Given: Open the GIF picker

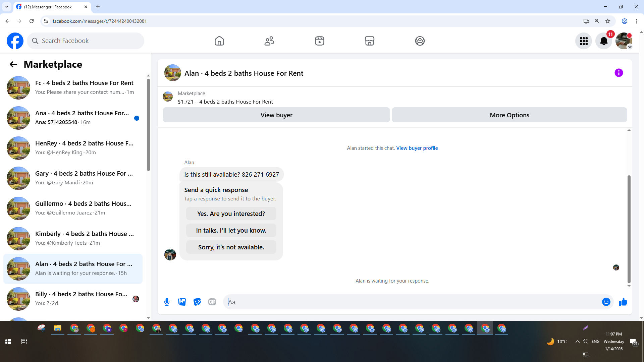Looking at the screenshot, I should click(212, 302).
